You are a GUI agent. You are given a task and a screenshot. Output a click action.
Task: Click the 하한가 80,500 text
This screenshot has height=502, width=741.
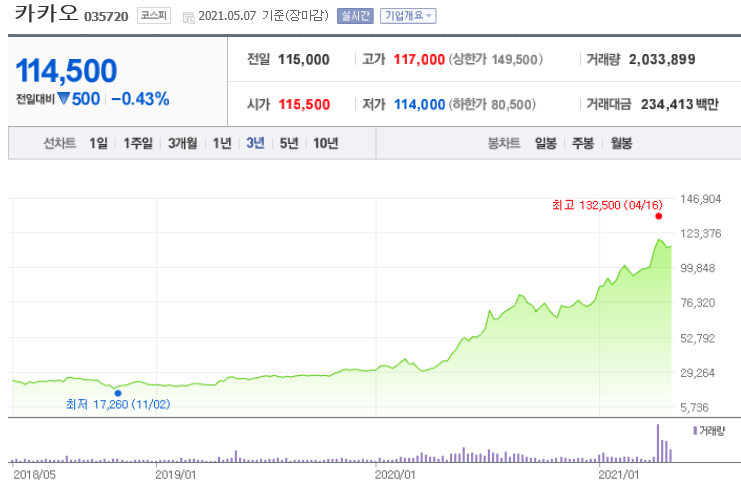[x=492, y=104]
